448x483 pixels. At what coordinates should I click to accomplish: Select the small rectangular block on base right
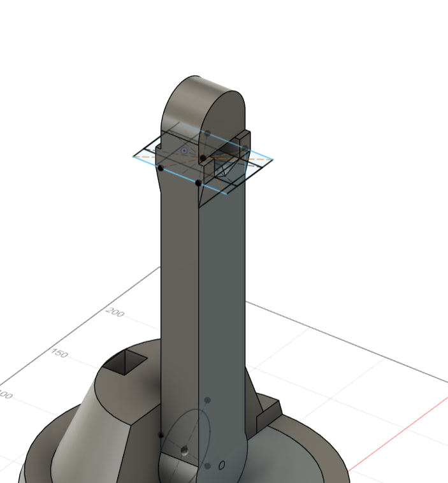(x=269, y=414)
